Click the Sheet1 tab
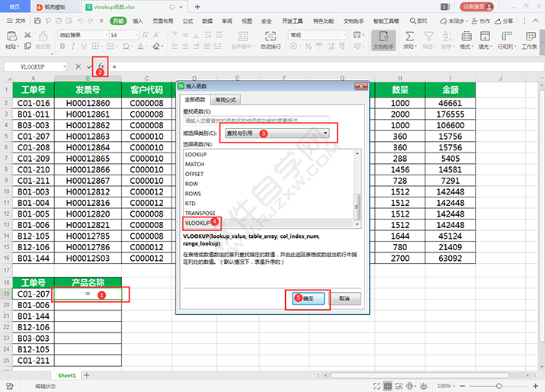The width and height of the screenshot is (545, 392). click(67, 375)
